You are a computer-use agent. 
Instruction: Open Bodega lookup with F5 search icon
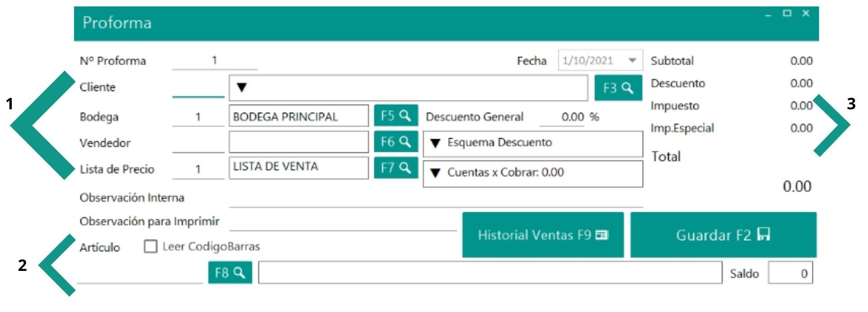point(396,116)
